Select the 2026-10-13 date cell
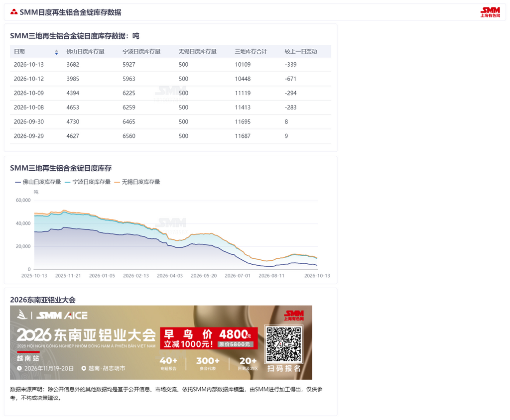 [28, 64]
